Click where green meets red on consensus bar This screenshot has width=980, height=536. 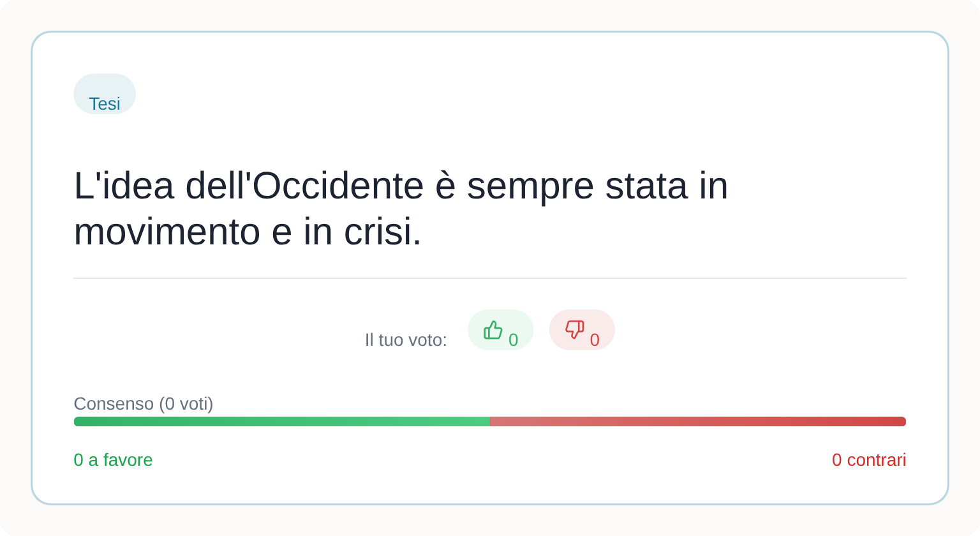point(490,421)
